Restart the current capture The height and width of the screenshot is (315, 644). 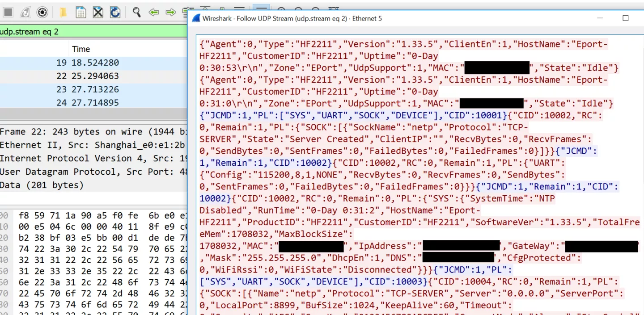point(25,13)
